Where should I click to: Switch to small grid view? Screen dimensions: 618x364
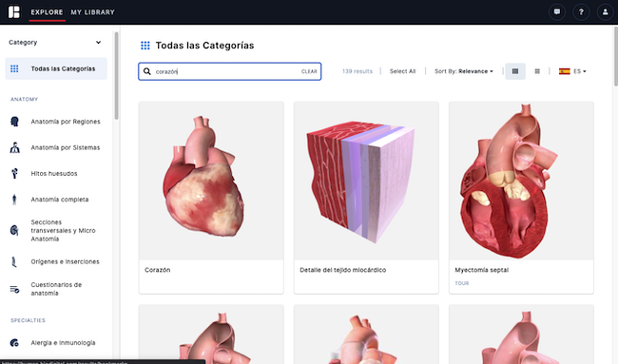click(537, 71)
